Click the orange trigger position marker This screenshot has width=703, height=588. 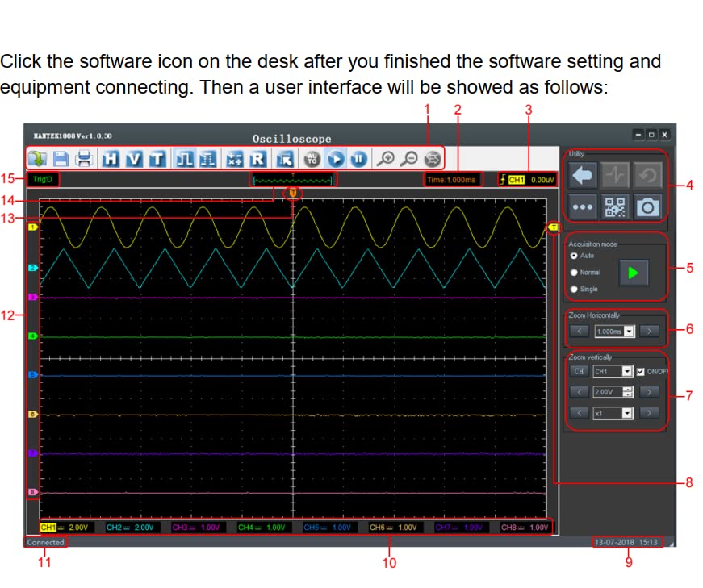click(293, 193)
